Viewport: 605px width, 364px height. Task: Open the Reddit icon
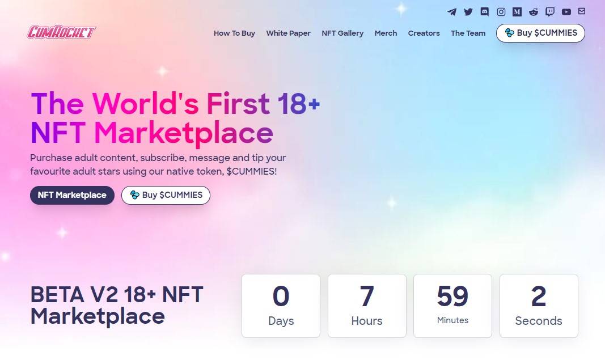click(534, 12)
